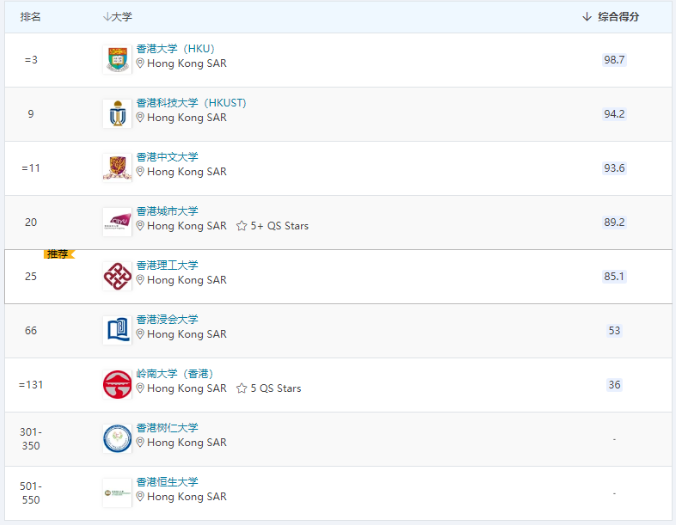Click location pin icon in 香港城市大学 row
This screenshot has height=525, width=677.
point(140,226)
